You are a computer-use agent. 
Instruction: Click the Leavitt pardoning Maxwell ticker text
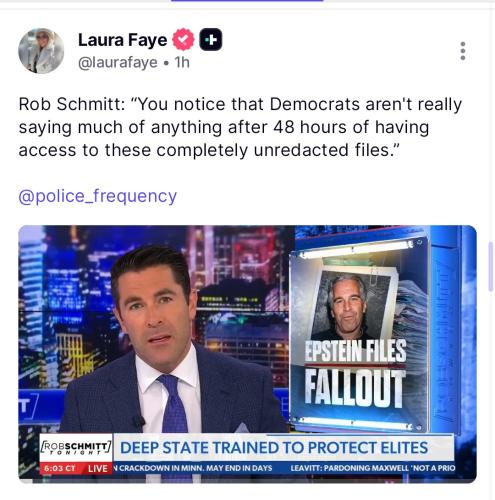tap(373, 468)
